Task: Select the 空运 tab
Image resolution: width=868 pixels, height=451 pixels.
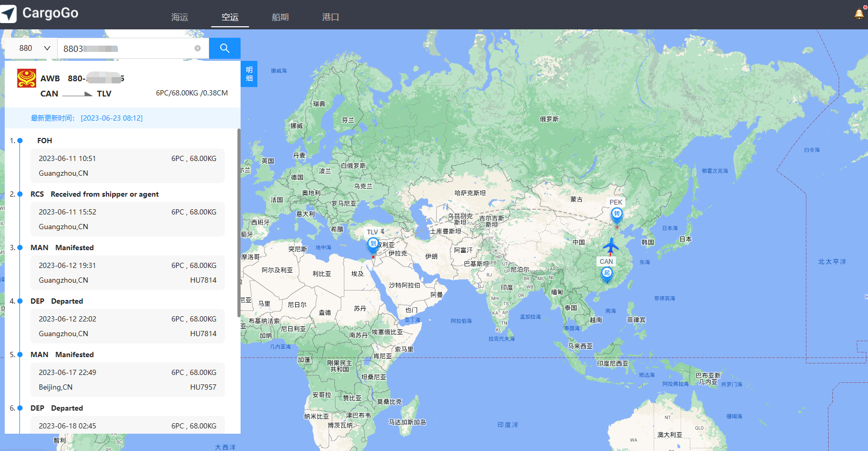Action: click(230, 17)
